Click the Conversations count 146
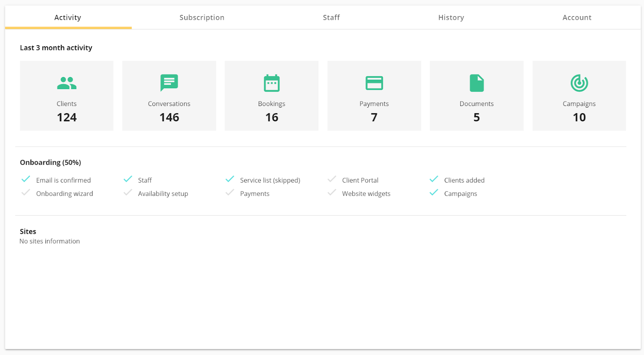644x355 pixels. [x=169, y=117]
